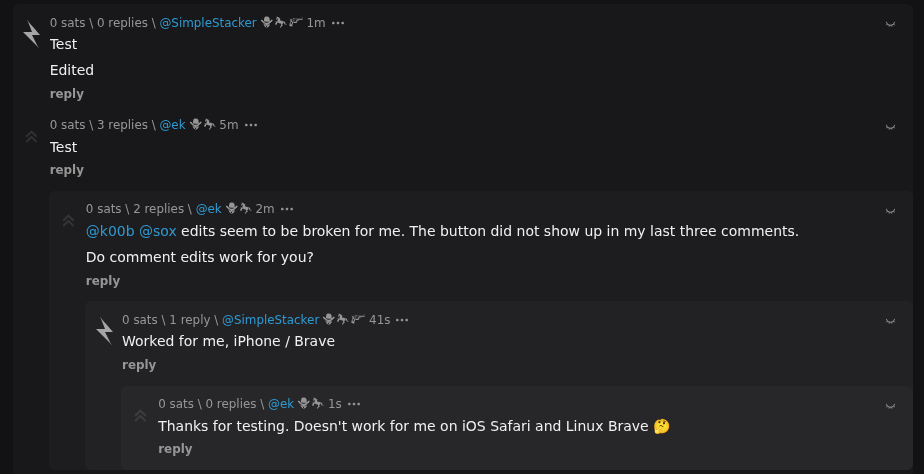Open the @sox mention link
The width and height of the screenshot is (924, 474).
tap(158, 231)
